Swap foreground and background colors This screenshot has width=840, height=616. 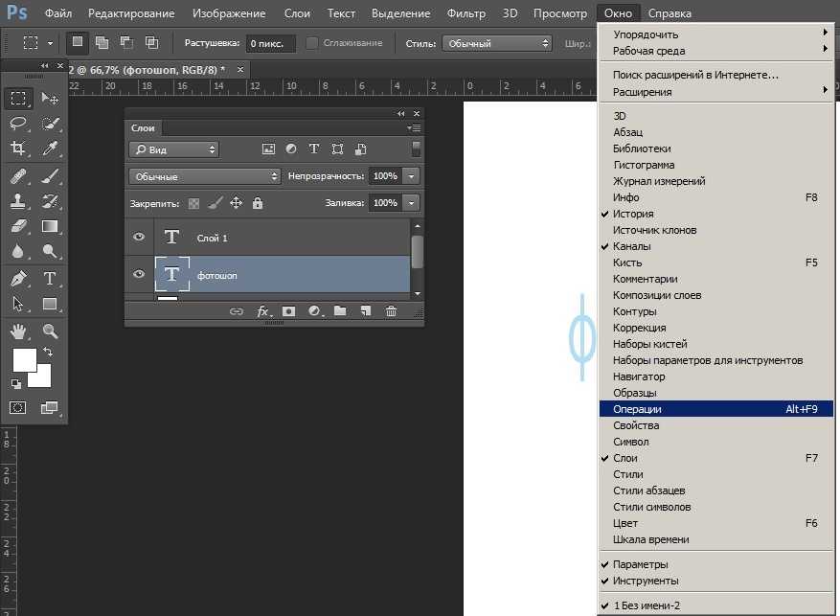click(48, 352)
